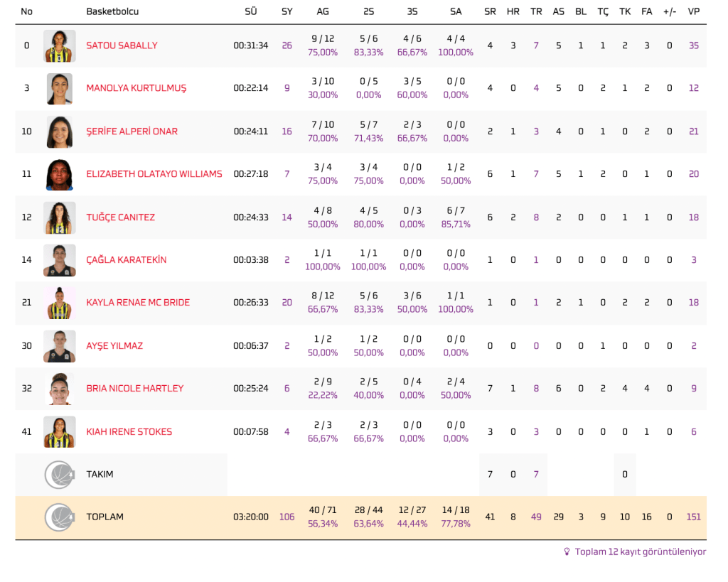Sort by the SY points column header
The height and width of the screenshot is (582, 728).
[x=287, y=11]
